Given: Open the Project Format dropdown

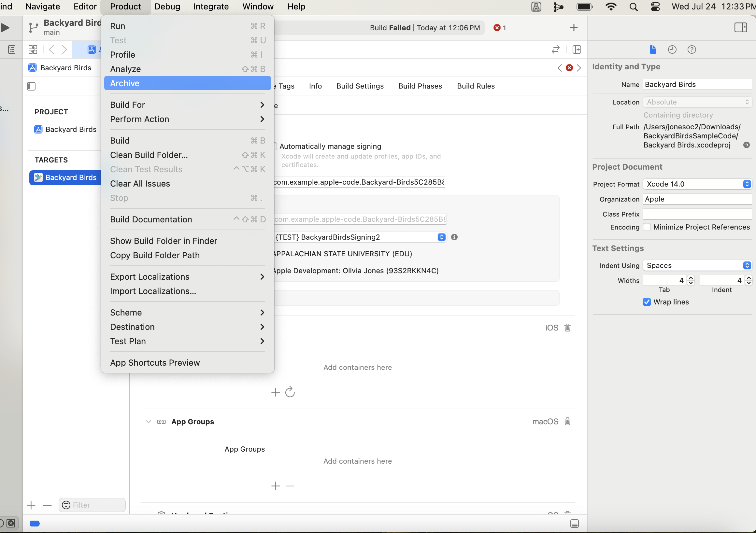Looking at the screenshot, I should point(697,184).
